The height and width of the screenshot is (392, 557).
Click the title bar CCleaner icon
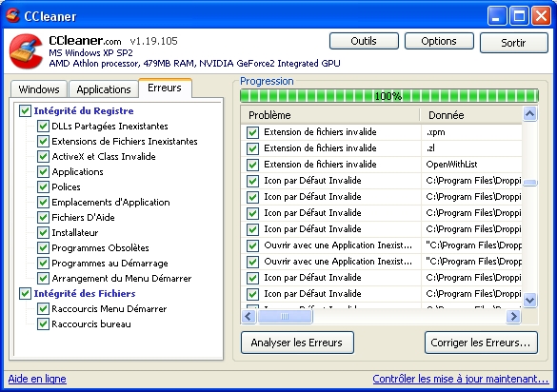(12, 15)
